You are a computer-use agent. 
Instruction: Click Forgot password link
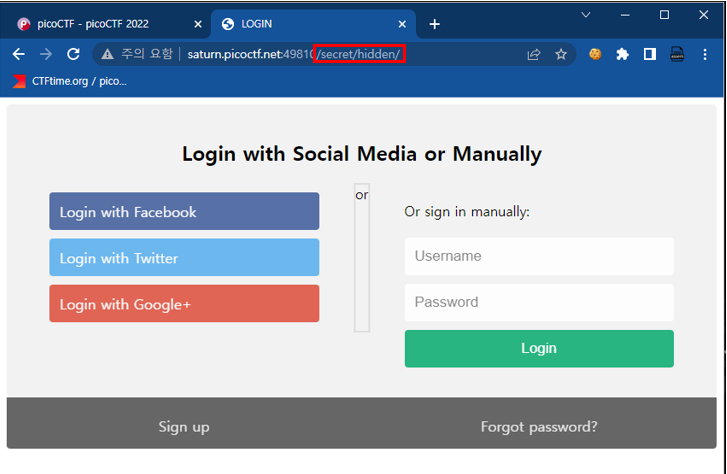coord(539,427)
